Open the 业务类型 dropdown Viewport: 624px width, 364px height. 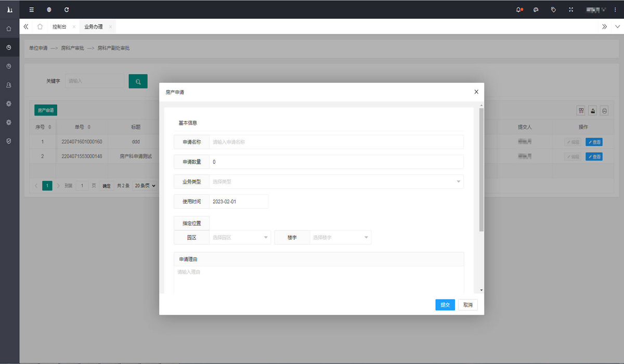tap(336, 181)
